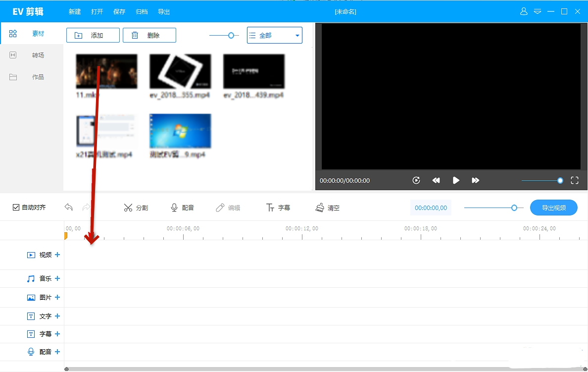Click the split (分割) scissors icon
This screenshot has width=588, height=372.
click(x=128, y=208)
